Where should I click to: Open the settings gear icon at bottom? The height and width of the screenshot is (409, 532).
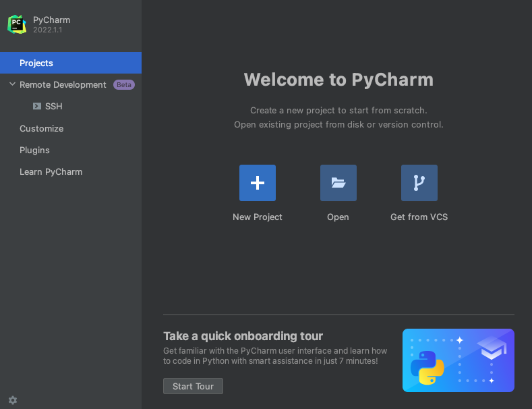coord(13,400)
